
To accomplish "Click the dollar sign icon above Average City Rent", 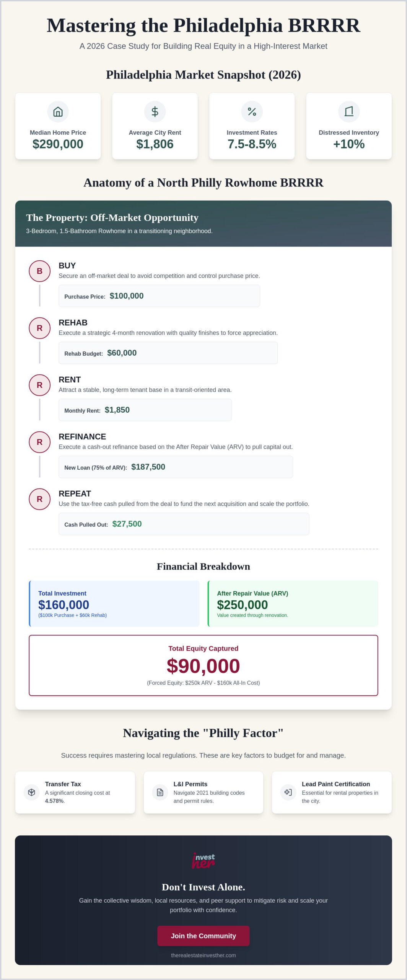I will [x=155, y=111].
